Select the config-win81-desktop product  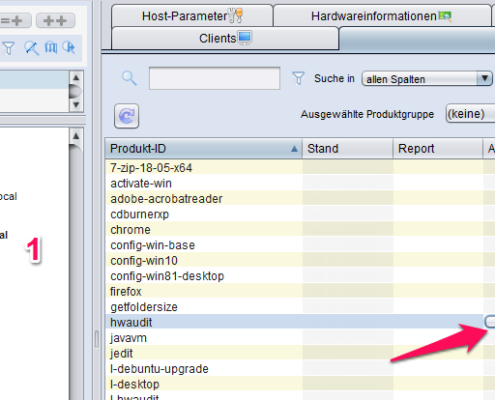coord(300,276)
